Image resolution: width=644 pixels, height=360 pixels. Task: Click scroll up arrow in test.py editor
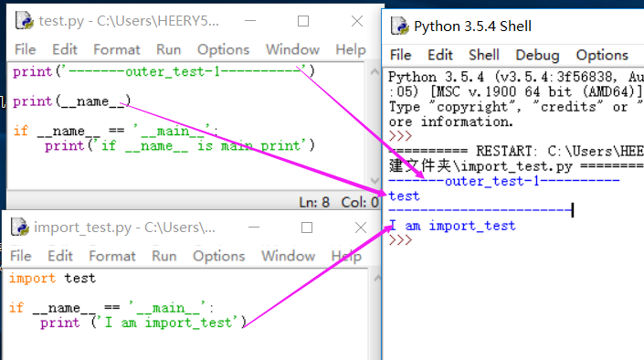[375, 71]
